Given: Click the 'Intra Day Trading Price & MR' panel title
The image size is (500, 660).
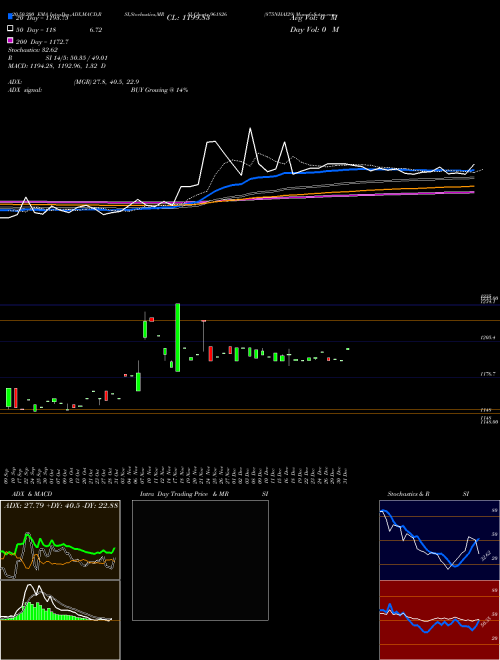Looking at the screenshot, I should 184,494.
